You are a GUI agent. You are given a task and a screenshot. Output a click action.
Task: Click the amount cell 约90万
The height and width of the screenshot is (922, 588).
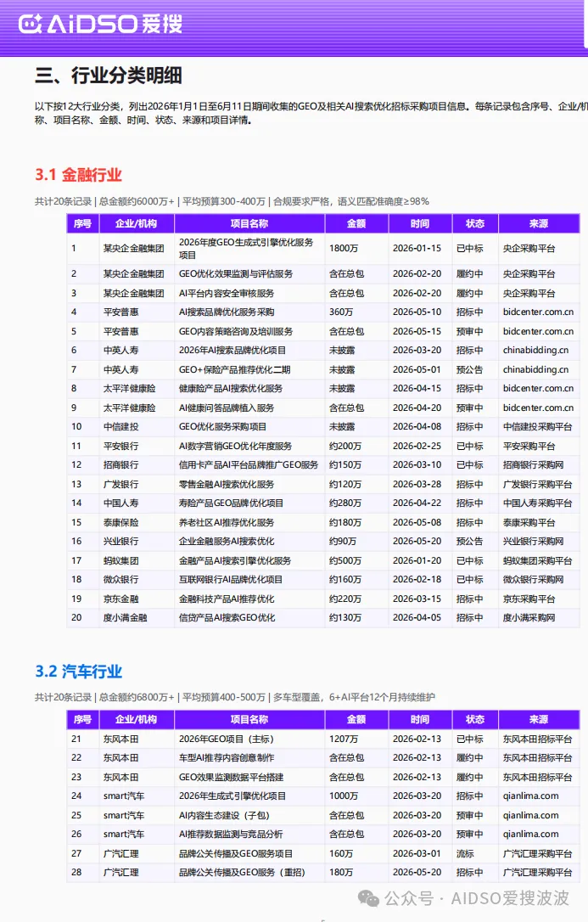click(x=343, y=541)
